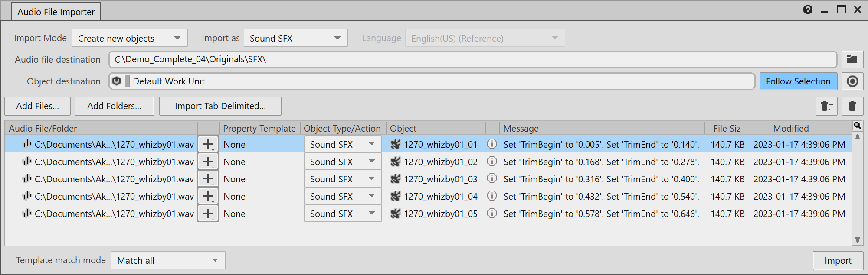Toggle the Follow Selection button

[x=798, y=81]
